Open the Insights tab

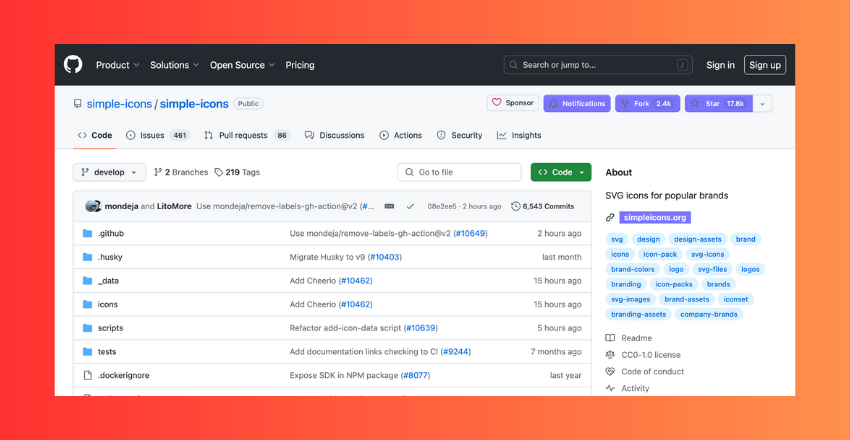[519, 135]
